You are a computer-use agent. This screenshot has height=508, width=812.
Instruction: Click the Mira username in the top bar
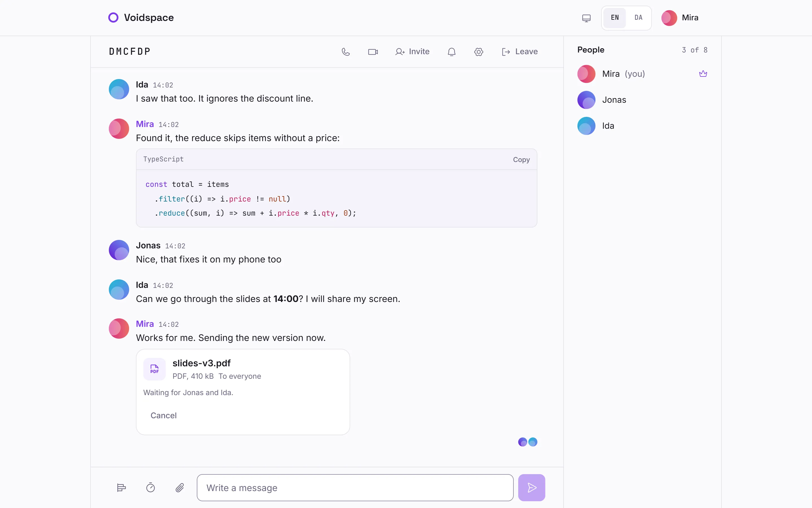coord(690,18)
